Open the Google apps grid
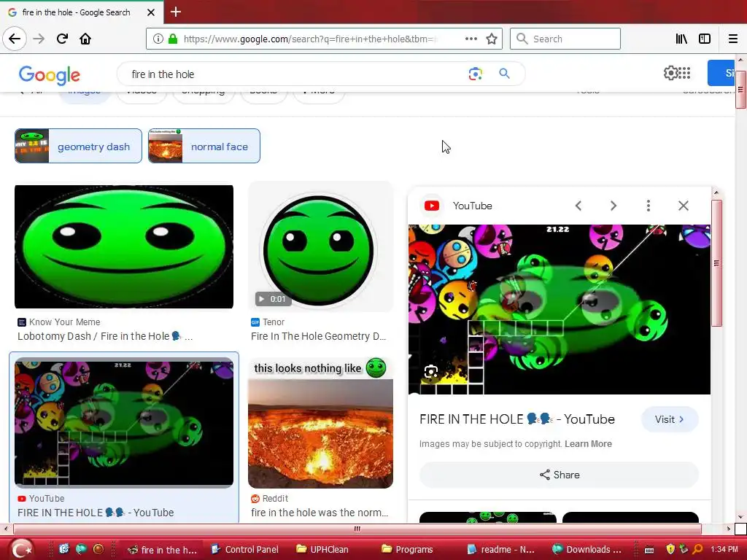 pos(684,73)
